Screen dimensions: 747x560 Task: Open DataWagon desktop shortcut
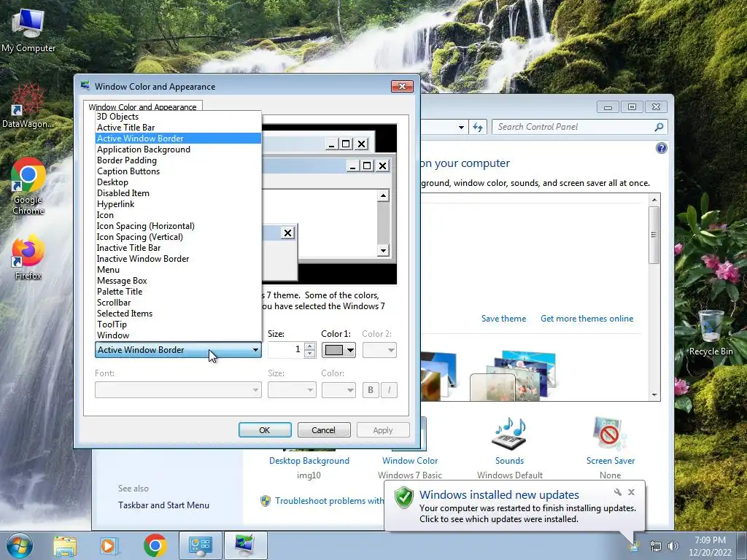28,106
